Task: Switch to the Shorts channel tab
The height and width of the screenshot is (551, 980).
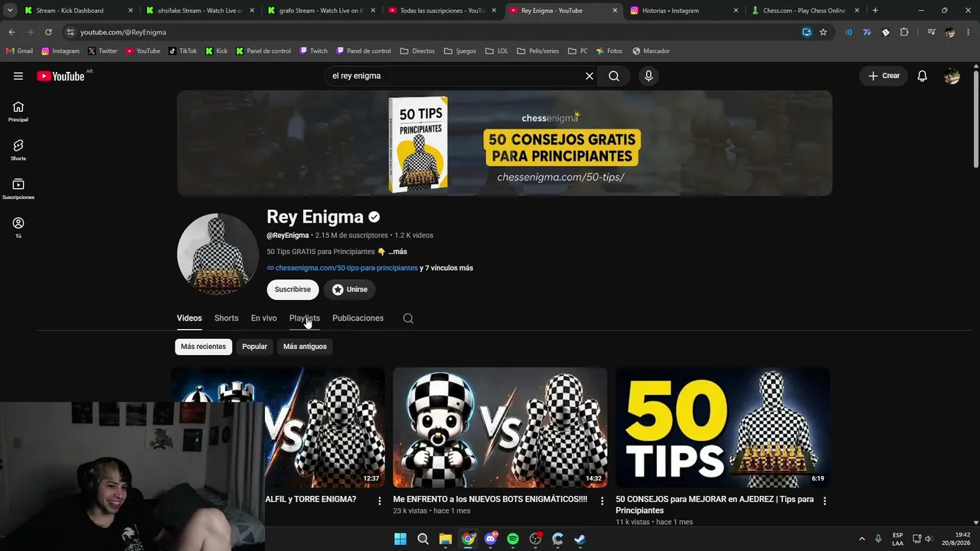Action: click(x=227, y=318)
